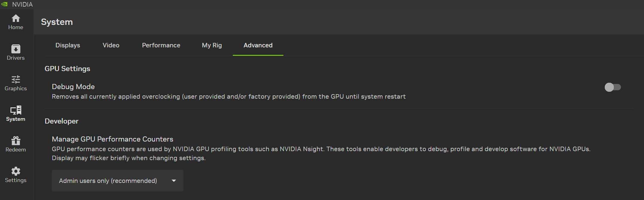
Task: Switch to the Video tab
Action: [x=111, y=45]
